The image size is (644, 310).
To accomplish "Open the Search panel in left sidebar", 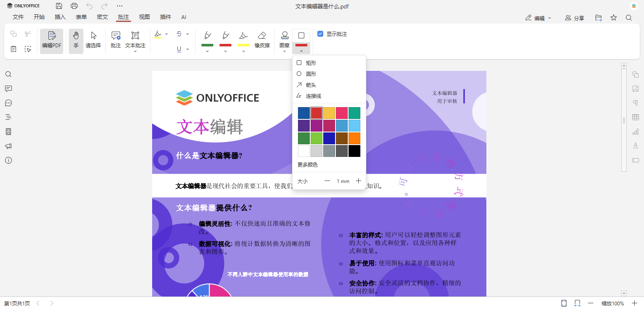I will click(8, 74).
